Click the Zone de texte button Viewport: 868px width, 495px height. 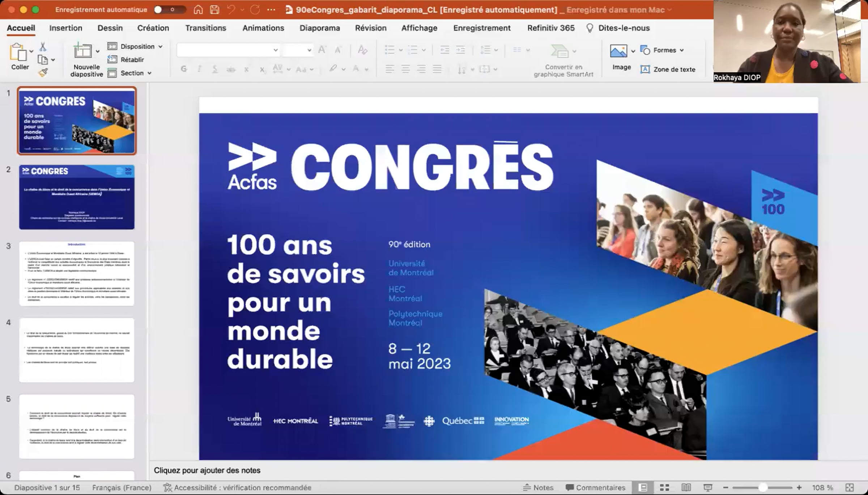click(x=668, y=69)
